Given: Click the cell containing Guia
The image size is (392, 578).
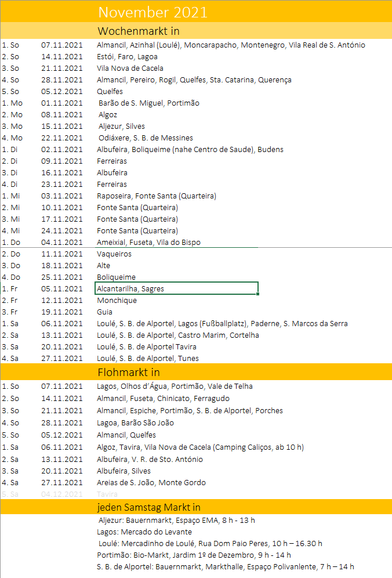Looking at the screenshot, I should 105,312.
